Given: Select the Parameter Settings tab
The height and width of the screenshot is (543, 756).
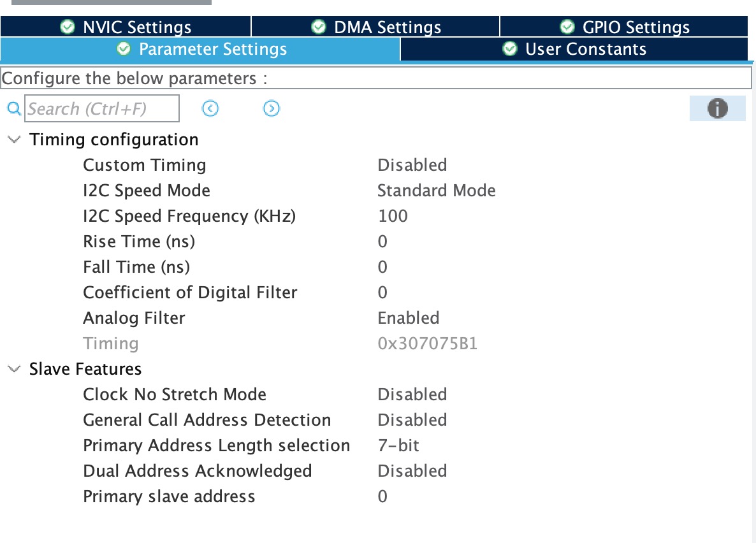Looking at the screenshot, I should point(200,49).
